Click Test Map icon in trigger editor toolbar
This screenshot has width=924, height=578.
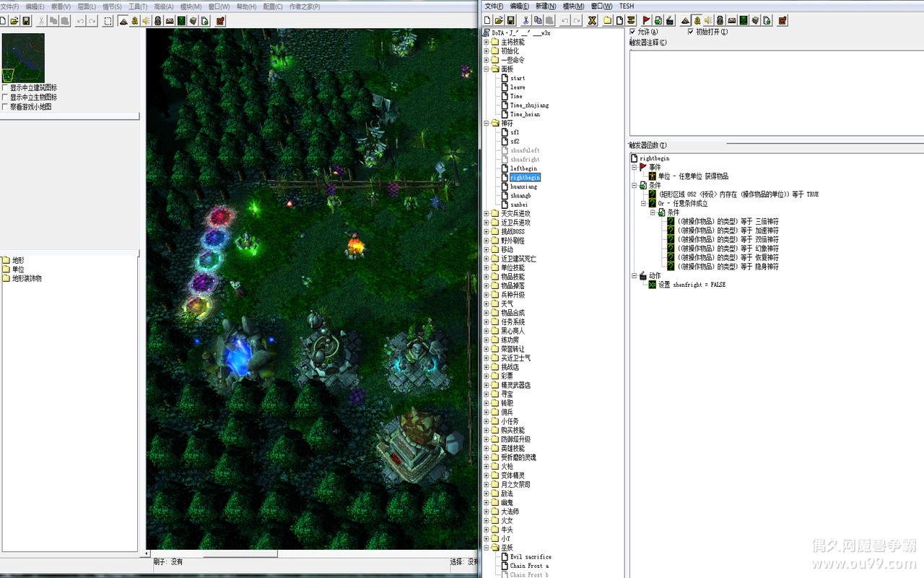(783, 20)
